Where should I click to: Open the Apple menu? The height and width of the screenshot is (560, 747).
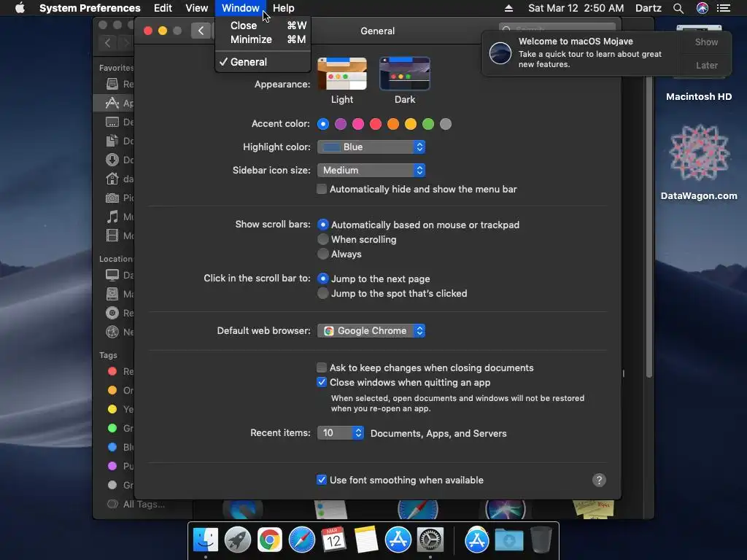tap(20, 8)
